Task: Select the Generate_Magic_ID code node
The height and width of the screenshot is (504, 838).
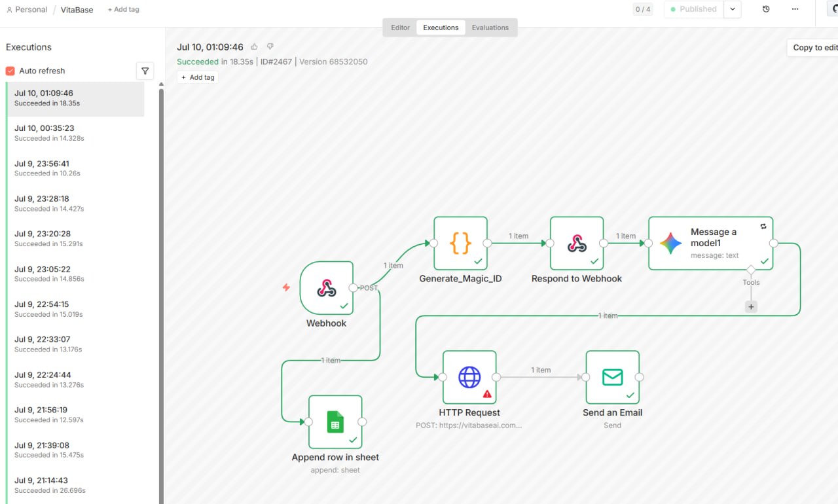Action: point(460,243)
